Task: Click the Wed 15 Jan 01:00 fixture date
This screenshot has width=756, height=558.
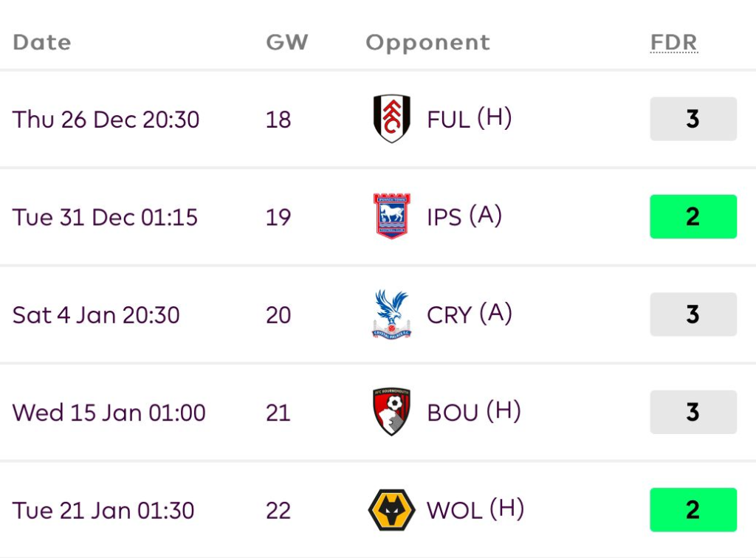Action: pyautogui.click(x=109, y=413)
